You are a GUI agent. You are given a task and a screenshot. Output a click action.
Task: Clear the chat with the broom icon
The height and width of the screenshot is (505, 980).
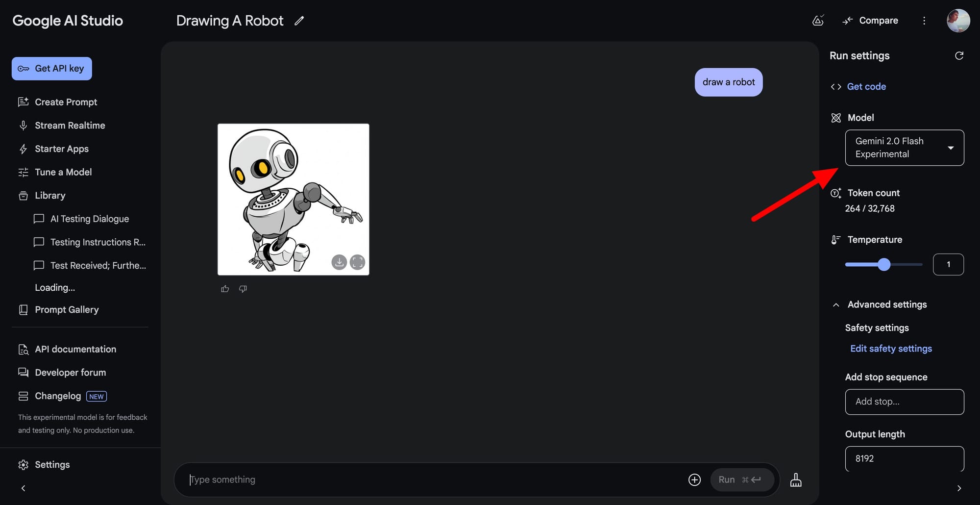[x=796, y=480]
